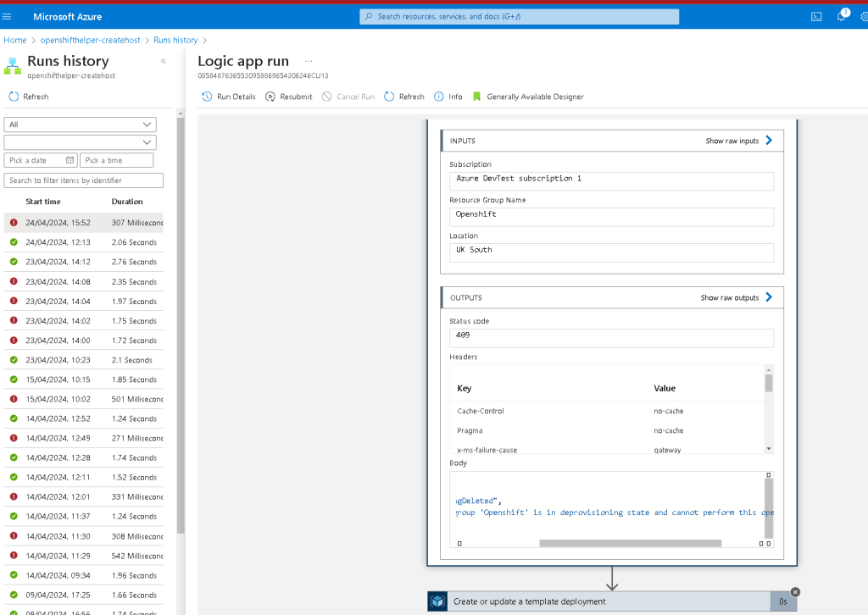
Task: Open portal settings gear
Action: (864, 17)
